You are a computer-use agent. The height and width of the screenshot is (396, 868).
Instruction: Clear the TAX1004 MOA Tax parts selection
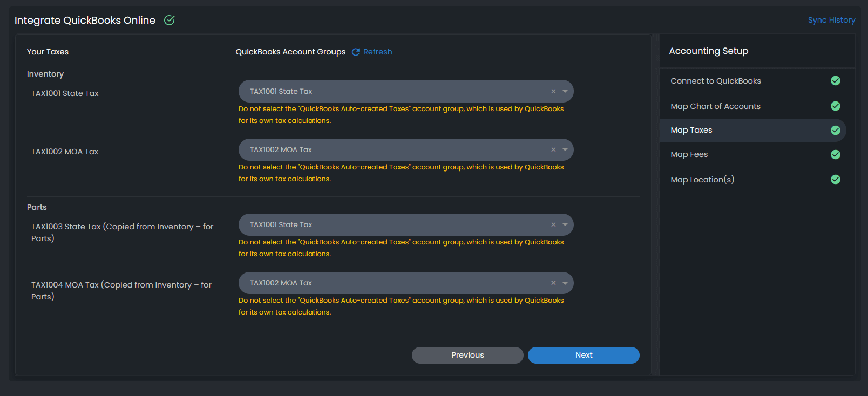coord(553,283)
